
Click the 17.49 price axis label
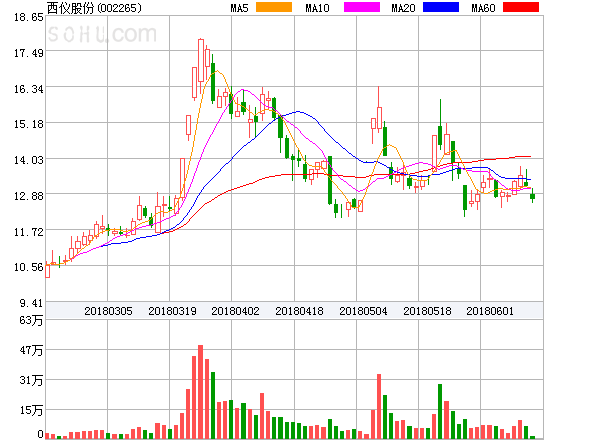point(29,53)
